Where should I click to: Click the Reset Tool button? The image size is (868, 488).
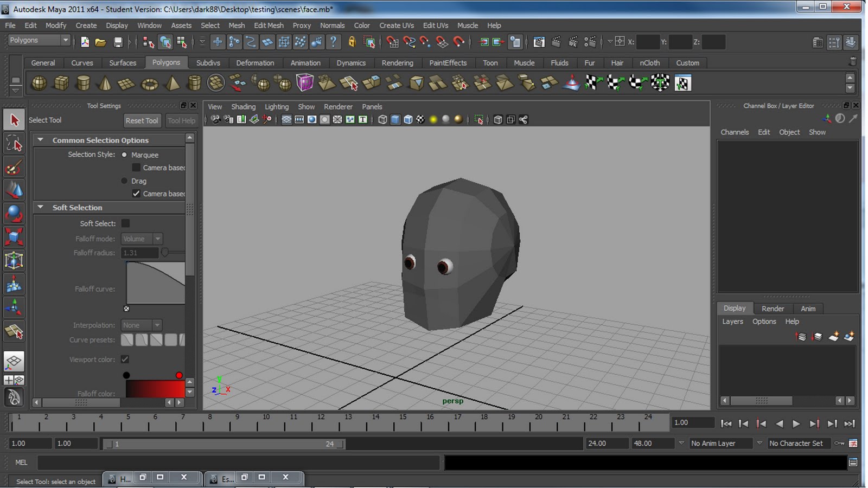click(142, 120)
